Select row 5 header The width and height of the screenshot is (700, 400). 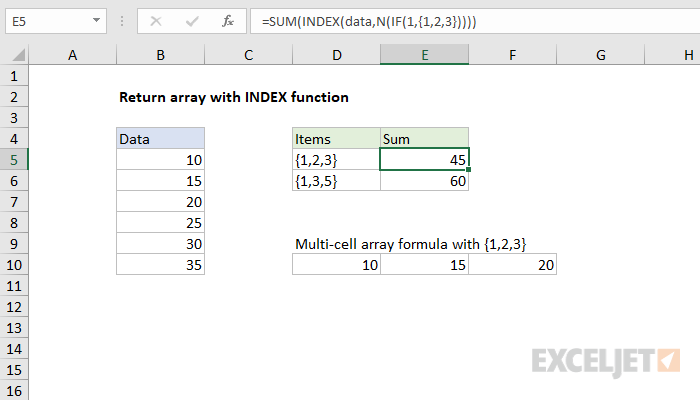click(14, 160)
